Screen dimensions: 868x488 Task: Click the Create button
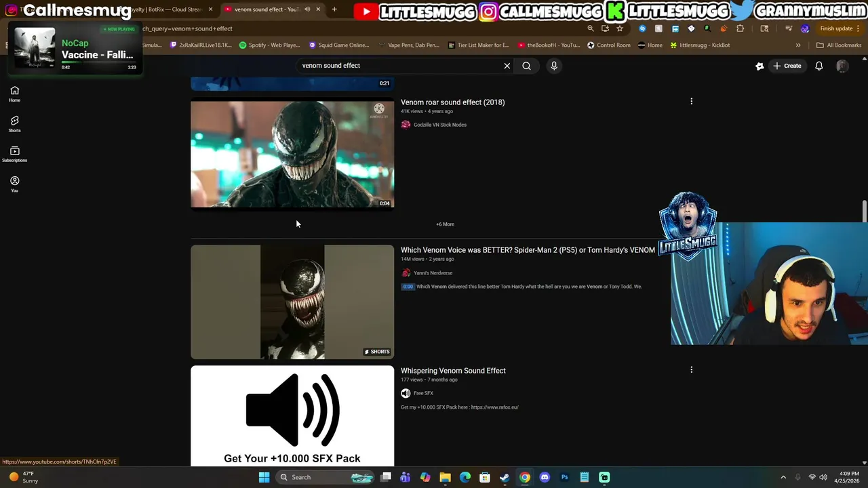787,66
